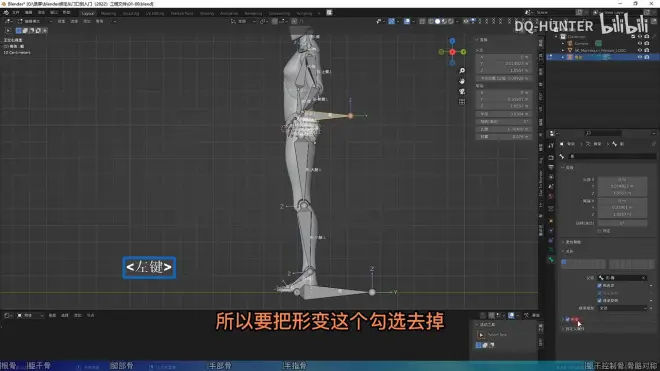Hide the Collection with its eye icon

click(x=640, y=37)
